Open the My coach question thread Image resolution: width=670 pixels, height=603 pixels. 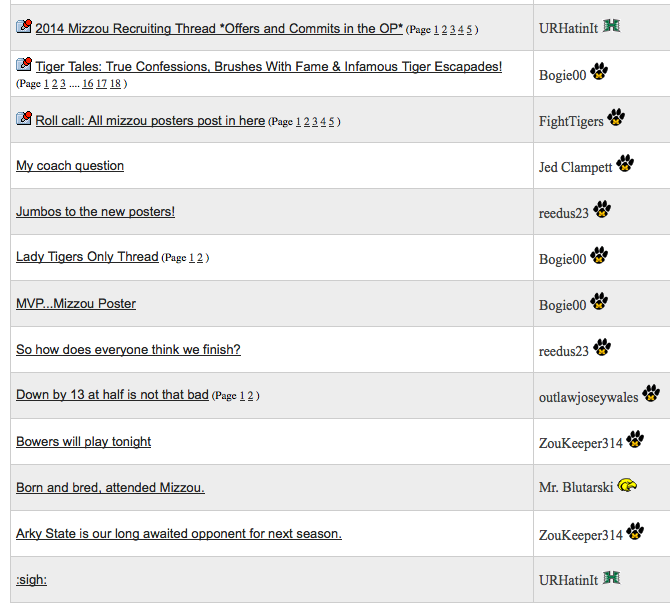(70, 166)
